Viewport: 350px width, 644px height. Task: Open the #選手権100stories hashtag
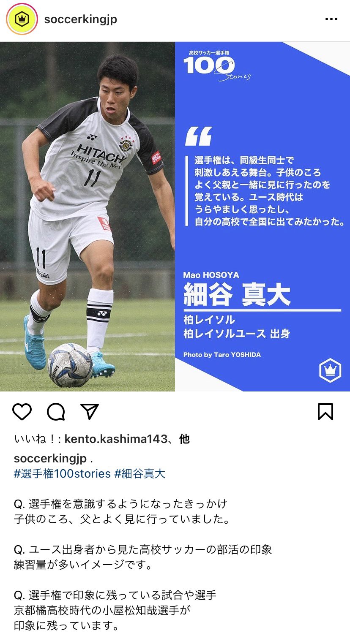[x=62, y=473]
